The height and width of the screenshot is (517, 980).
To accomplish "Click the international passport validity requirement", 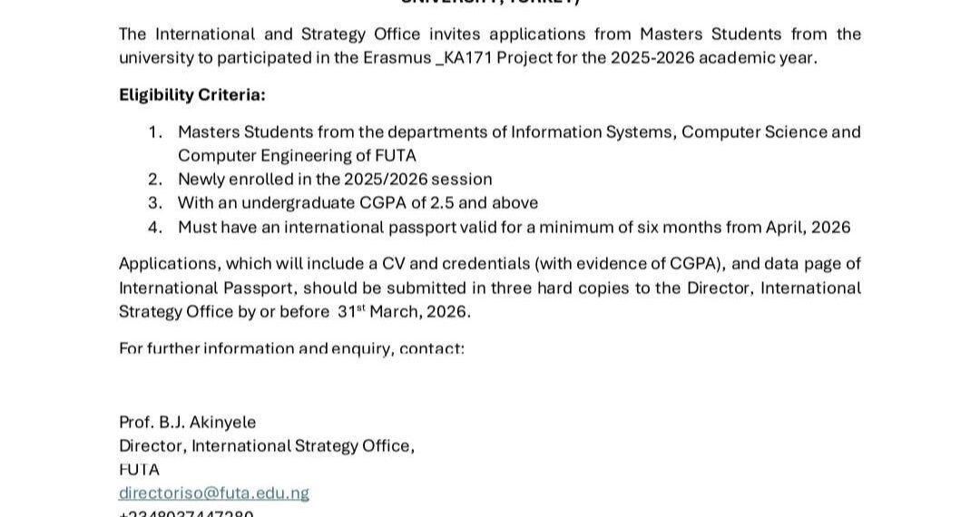I will tap(514, 228).
